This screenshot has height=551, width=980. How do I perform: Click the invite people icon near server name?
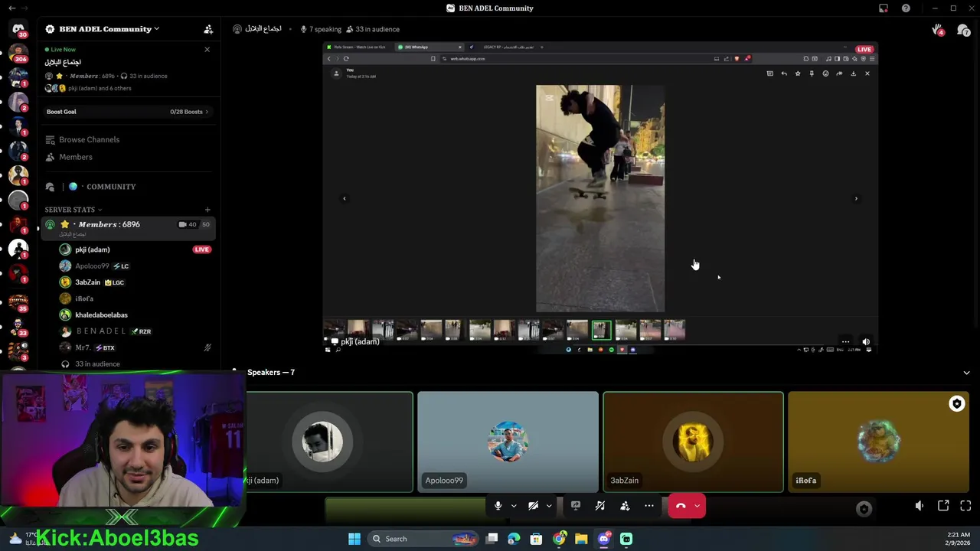[x=208, y=29]
